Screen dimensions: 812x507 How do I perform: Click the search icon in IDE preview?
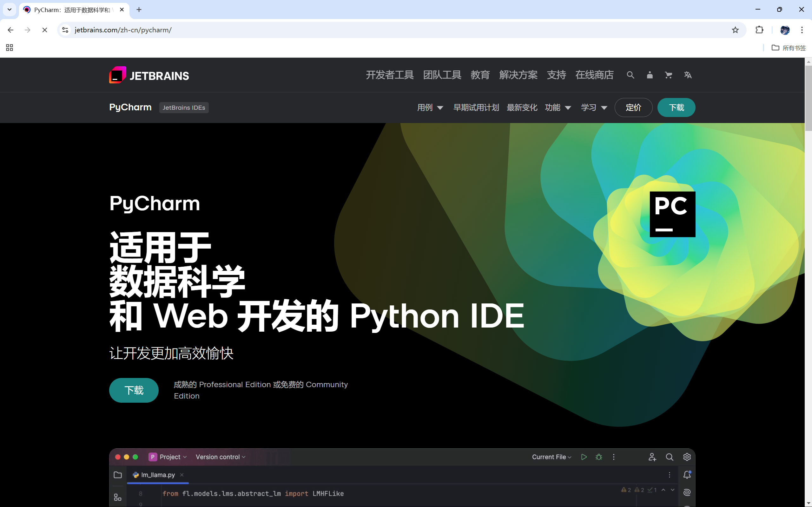(670, 457)
